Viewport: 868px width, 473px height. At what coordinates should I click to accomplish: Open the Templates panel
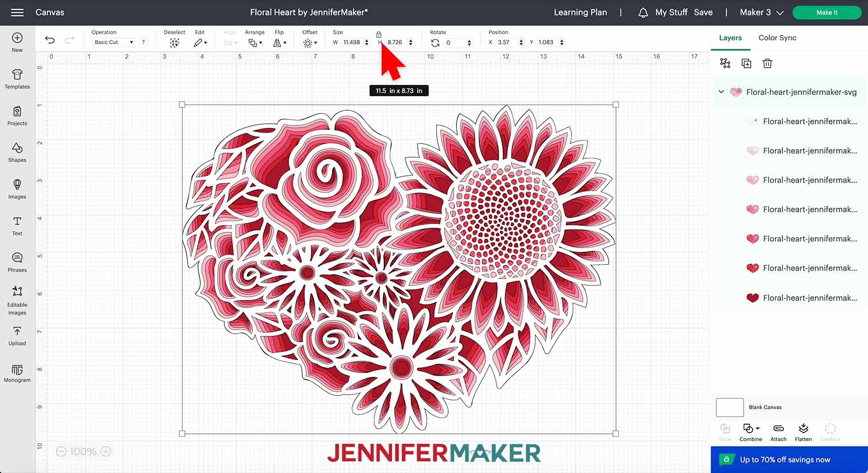(x=17, y=79)
